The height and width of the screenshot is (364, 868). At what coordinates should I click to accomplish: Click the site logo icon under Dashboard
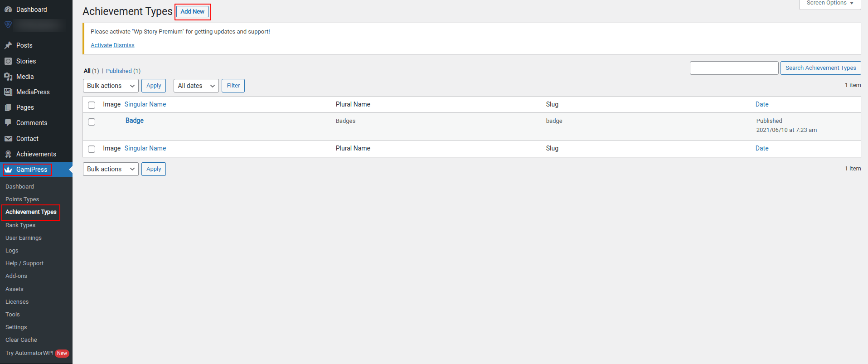click(8, 24)
